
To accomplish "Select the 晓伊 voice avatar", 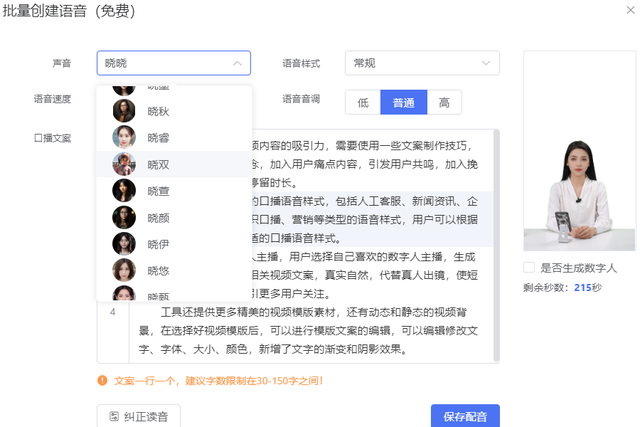I will pyautogui.click(x=124, y=244).
